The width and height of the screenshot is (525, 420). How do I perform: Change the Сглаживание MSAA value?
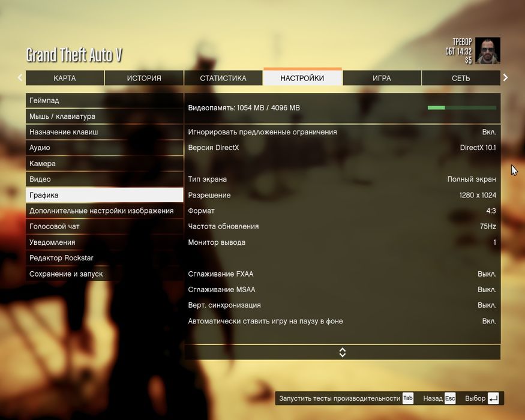pos(342,289)
